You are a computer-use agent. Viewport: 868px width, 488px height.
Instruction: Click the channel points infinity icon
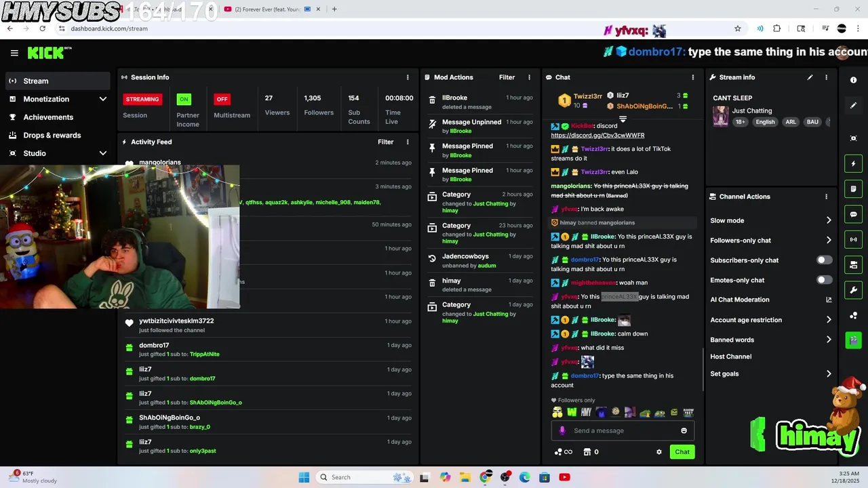(x=564, y=451)
